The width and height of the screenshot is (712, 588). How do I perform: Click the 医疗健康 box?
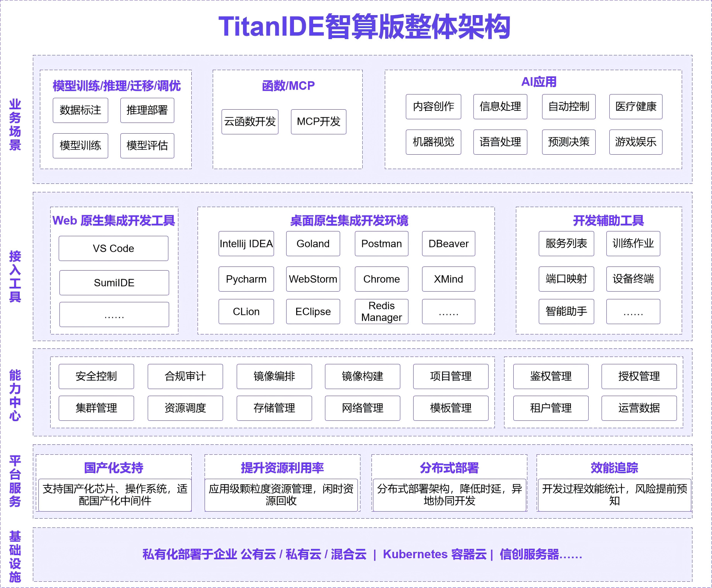click(636, 106)
